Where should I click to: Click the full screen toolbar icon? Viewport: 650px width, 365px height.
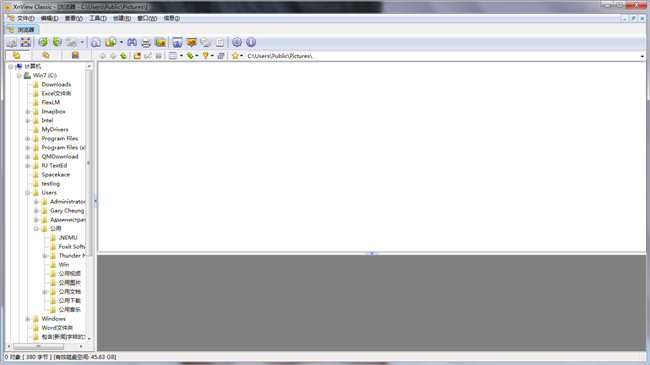(x=26, y=42)
